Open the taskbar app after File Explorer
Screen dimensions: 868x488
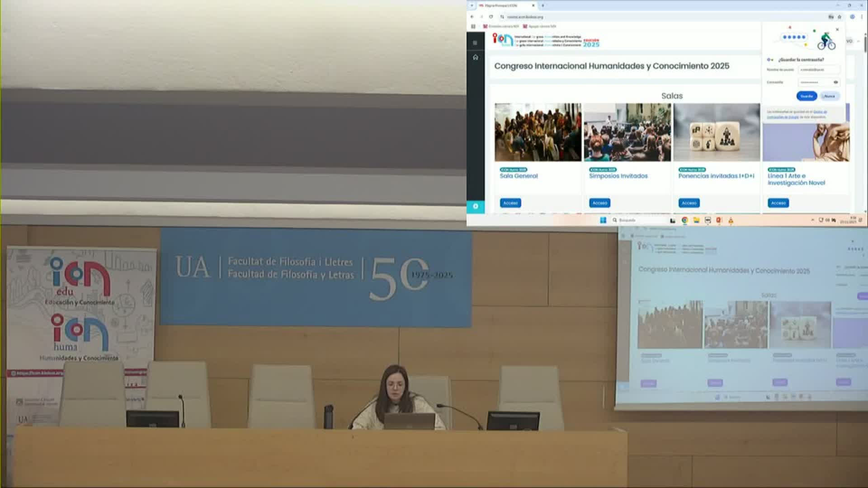tap(708, 220)
